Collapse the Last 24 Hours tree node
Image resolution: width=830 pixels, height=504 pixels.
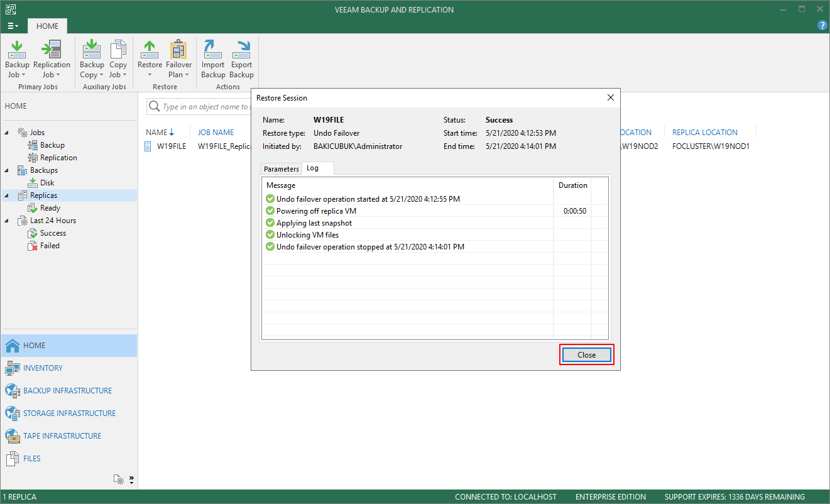pyautogui.click(x=7, y=221)
